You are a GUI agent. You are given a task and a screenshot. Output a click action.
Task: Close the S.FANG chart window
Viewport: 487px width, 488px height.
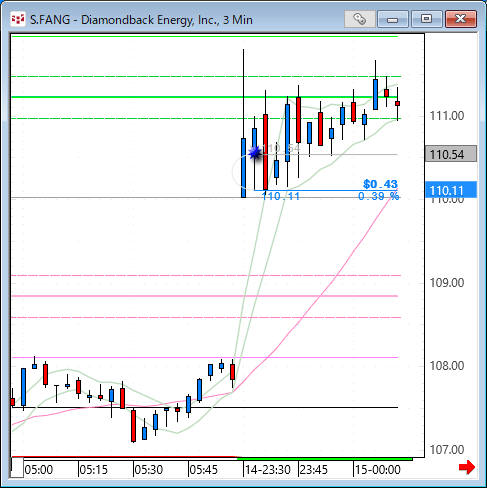click(461, 19)
